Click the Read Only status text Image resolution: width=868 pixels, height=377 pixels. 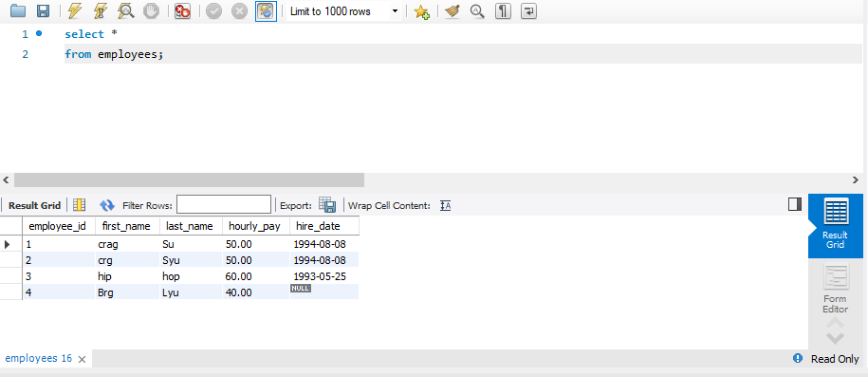(835, 359)
